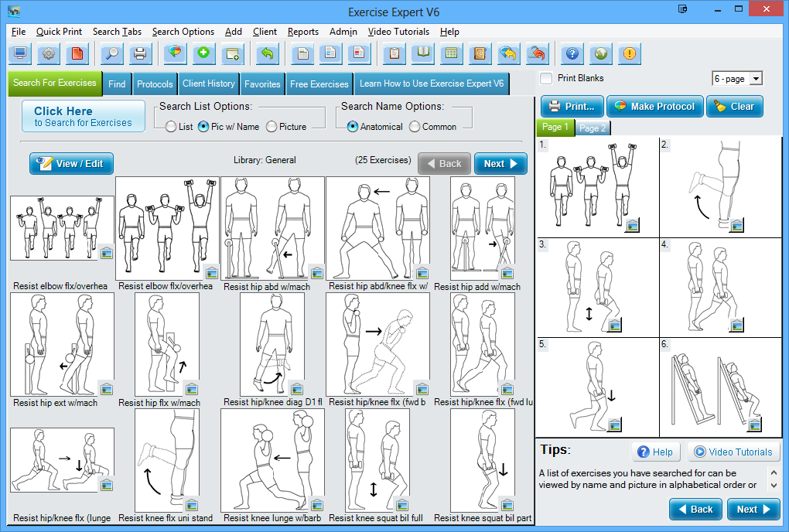789x532 pixels.
Task: Select the Resist hip abd/knee flx thumbnail
Action: [x=378, y=228]
